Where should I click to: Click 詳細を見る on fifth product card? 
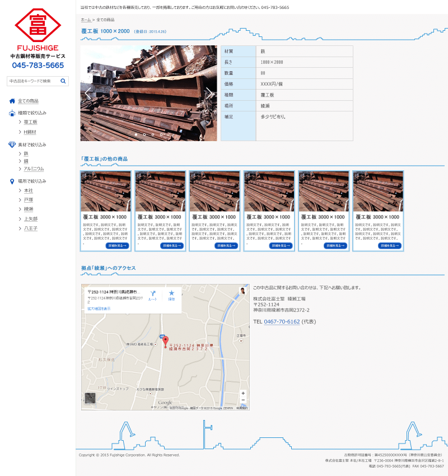335,246
